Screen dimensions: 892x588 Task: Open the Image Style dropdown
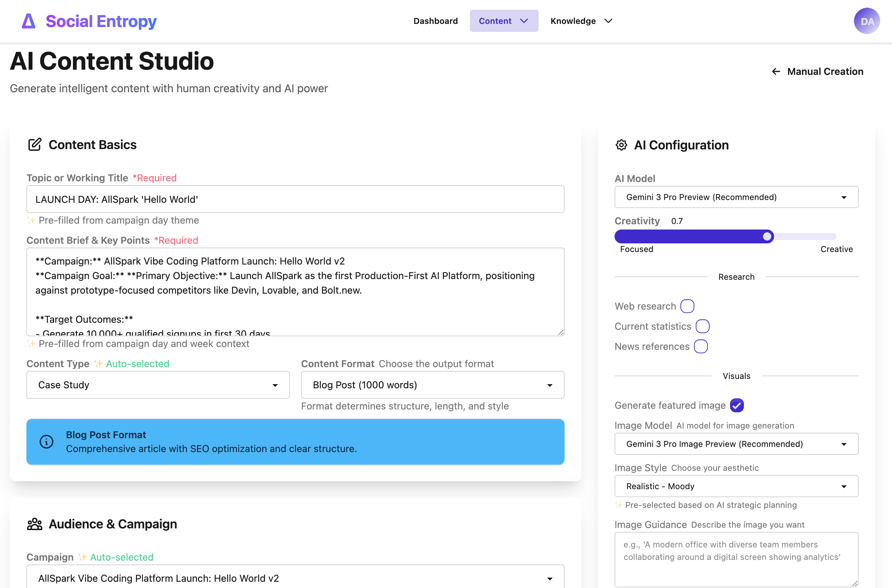pyautogui.click(x=736, y=486)
